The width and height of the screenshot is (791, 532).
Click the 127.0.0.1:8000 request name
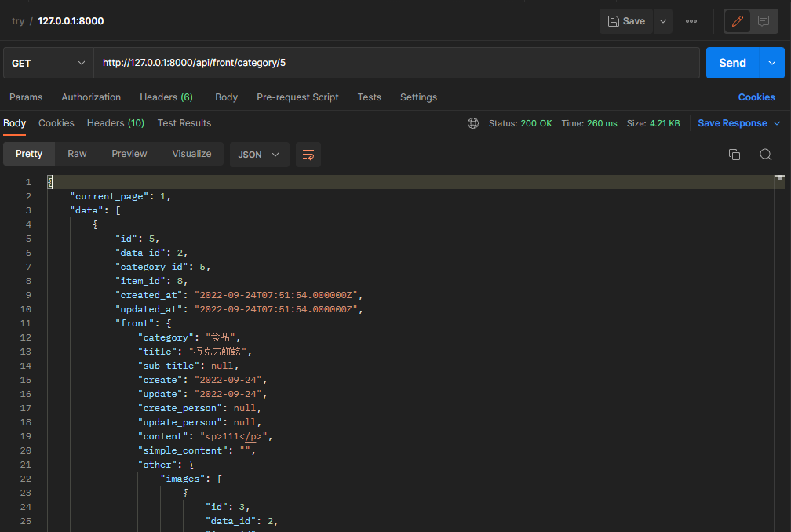tap(71, 21)
